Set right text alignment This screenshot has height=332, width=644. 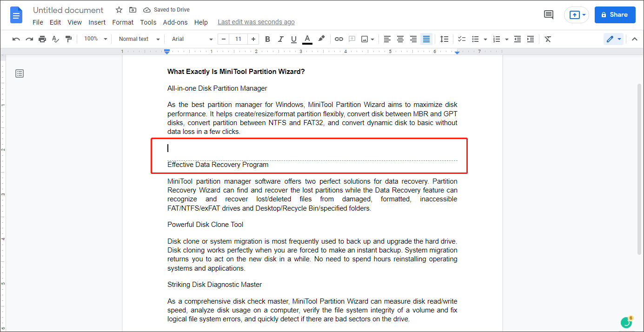(413, 39)
